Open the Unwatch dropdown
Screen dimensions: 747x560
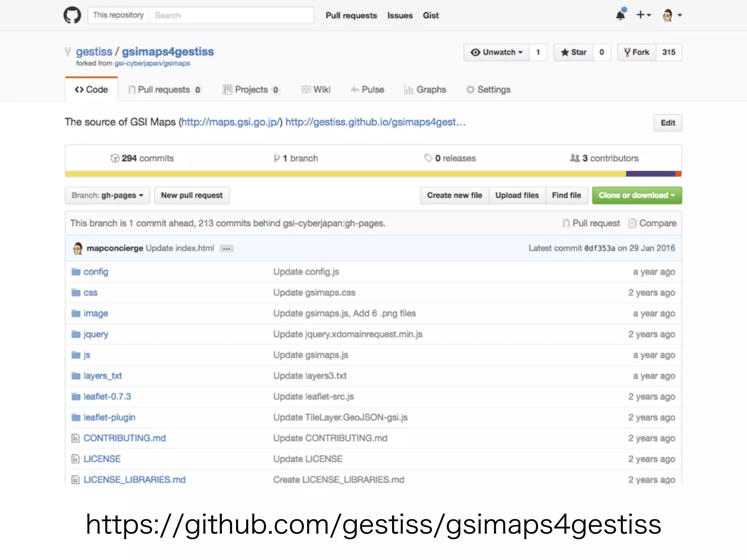[496, 52]
